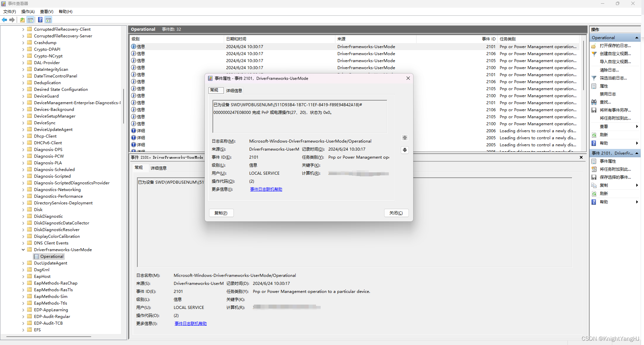Expand the EFS tree node
Screen dimensions: 644x345
[23, 330]
